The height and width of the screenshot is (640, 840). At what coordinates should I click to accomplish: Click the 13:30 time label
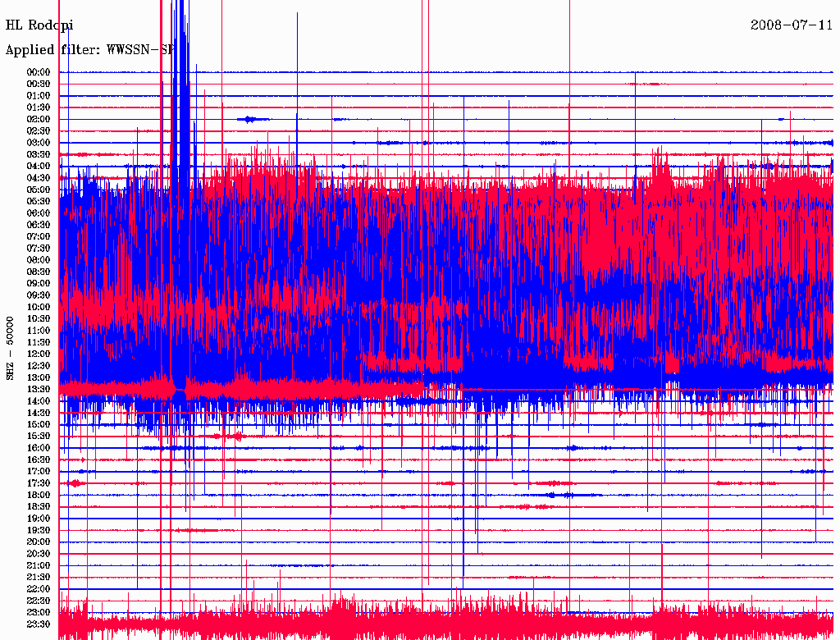tap(39, 389)
